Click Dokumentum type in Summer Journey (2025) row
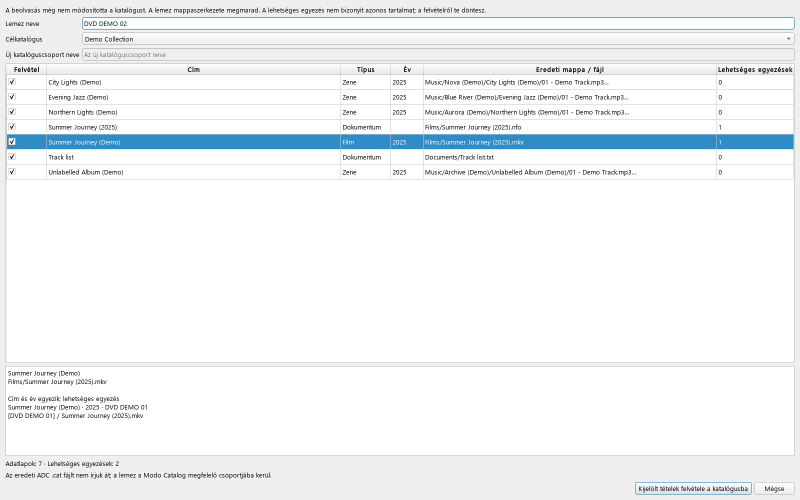The image size is (800, 500). pyautogui.click(x=365, y=127)
